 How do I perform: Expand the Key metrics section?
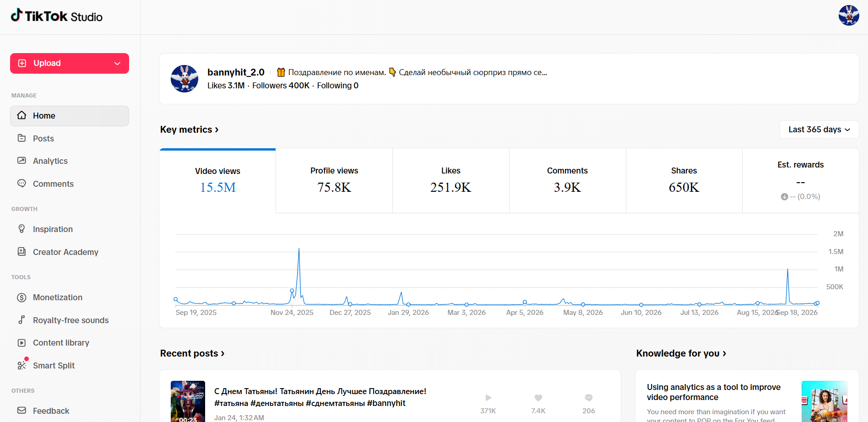coord(189,130)
